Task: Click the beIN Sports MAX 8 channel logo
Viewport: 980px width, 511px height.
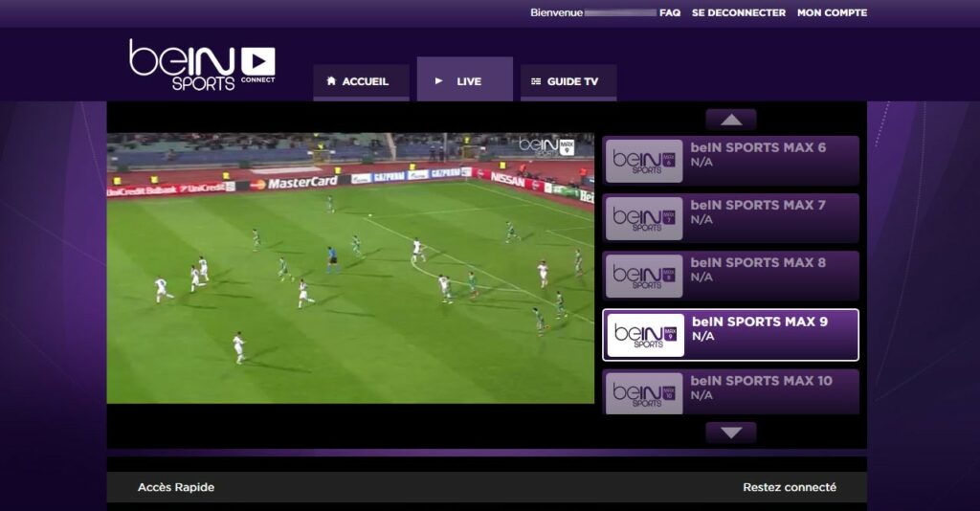Action: pos(644,276)
